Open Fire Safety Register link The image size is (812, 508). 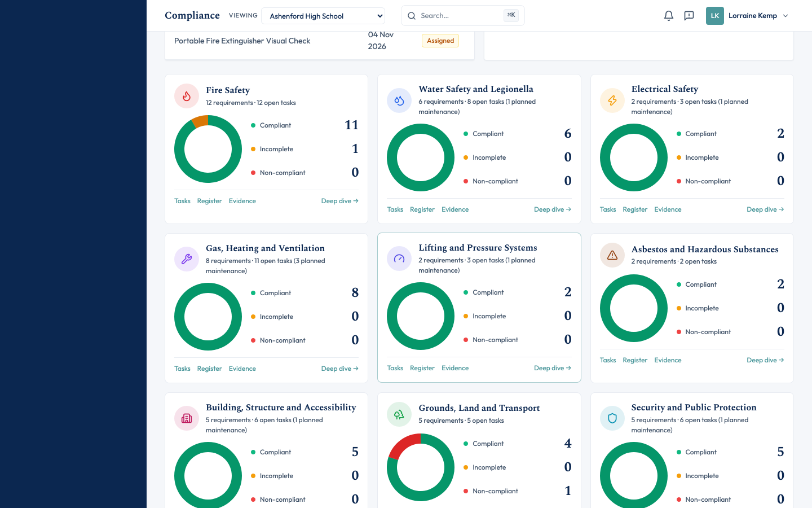pos(209,201)
